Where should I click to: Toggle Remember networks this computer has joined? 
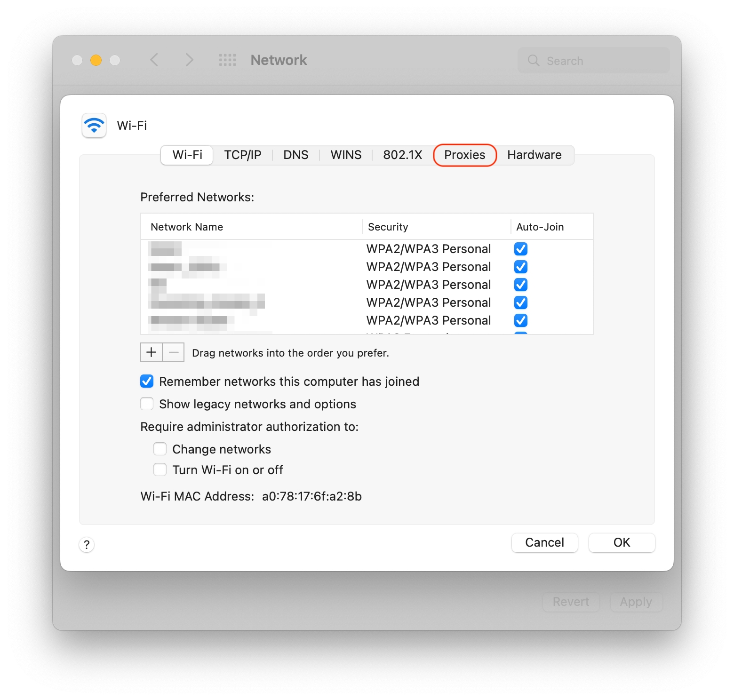coord(147,382)
